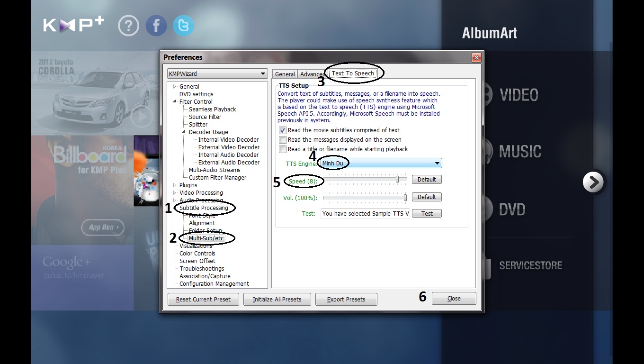The width and height of the screenshot is (644, 364).
Task: Click the App Run button
Action: pyautogui.click(x=102, y=227)
